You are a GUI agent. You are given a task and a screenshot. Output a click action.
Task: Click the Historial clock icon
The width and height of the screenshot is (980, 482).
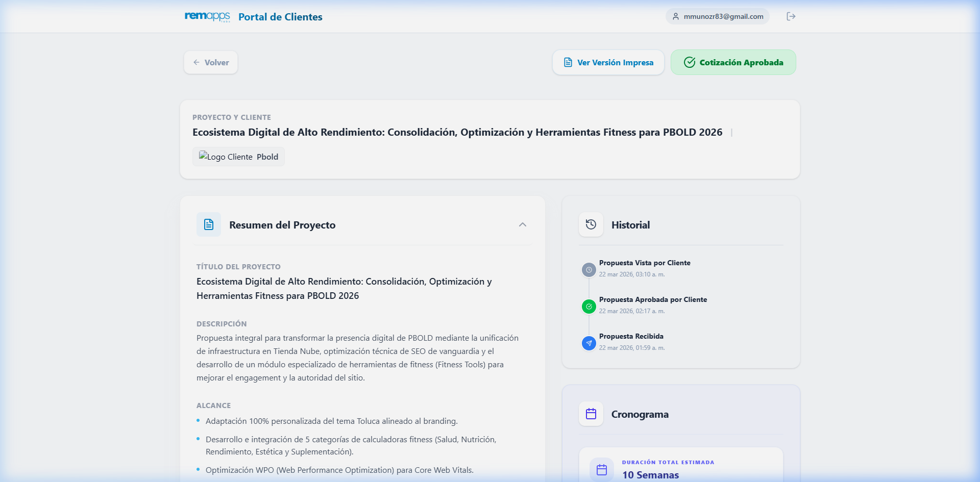pos(591,224)
